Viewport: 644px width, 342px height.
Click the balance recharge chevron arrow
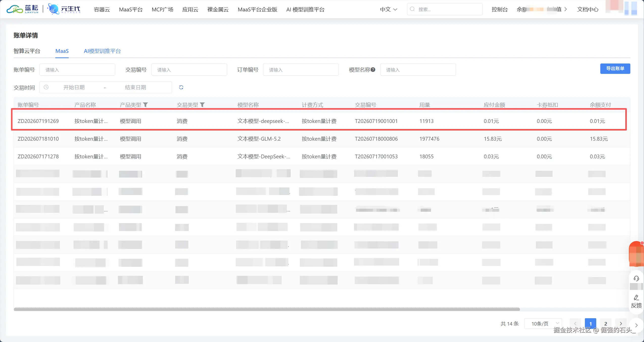(566, 9)
